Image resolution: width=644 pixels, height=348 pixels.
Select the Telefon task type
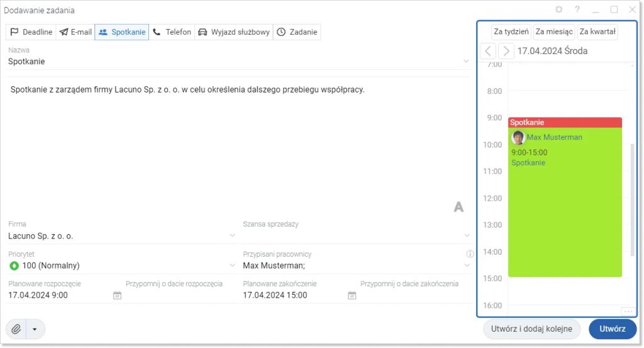[x=172, y=32]
